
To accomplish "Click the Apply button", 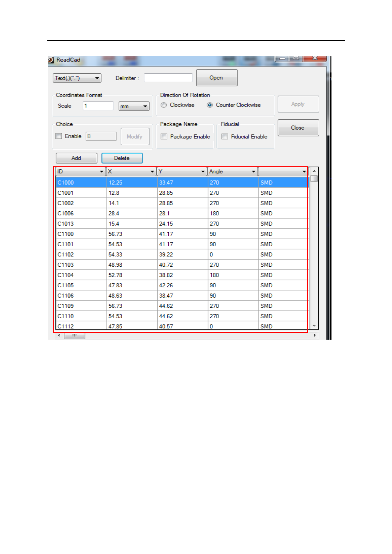I will point(298,104).
